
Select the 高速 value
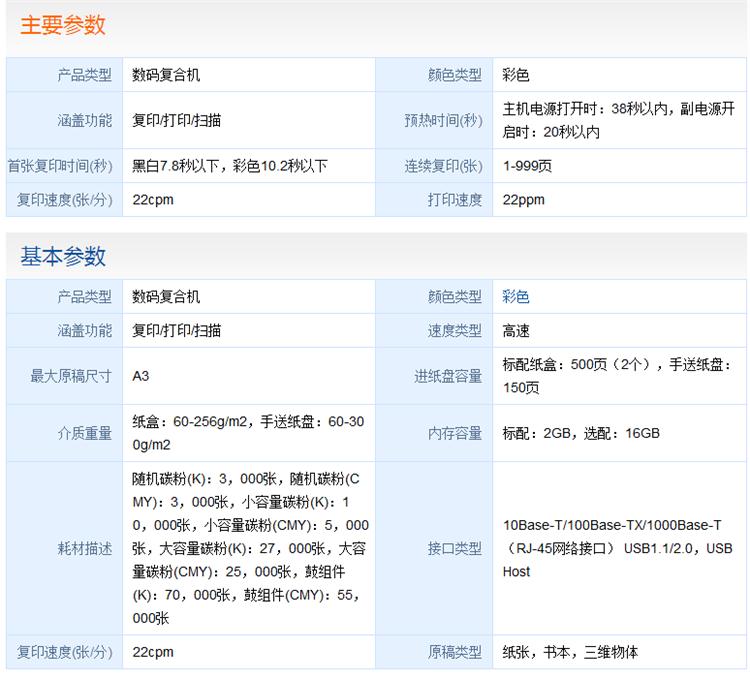(x=516, y=331)
